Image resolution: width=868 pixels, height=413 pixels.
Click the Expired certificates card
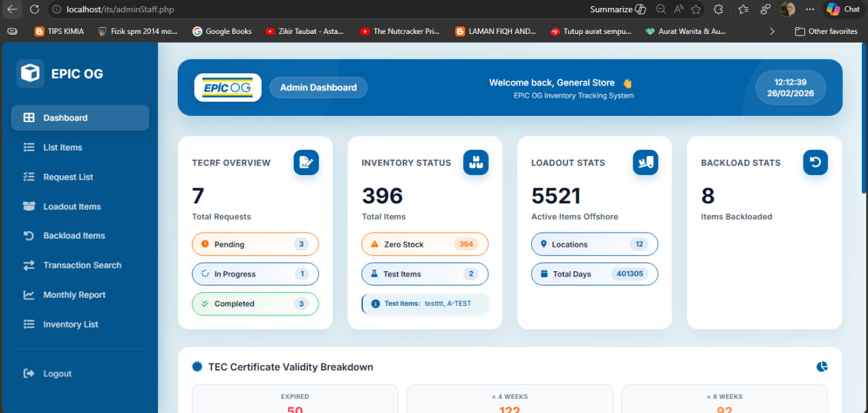click(x=295, y=399)
